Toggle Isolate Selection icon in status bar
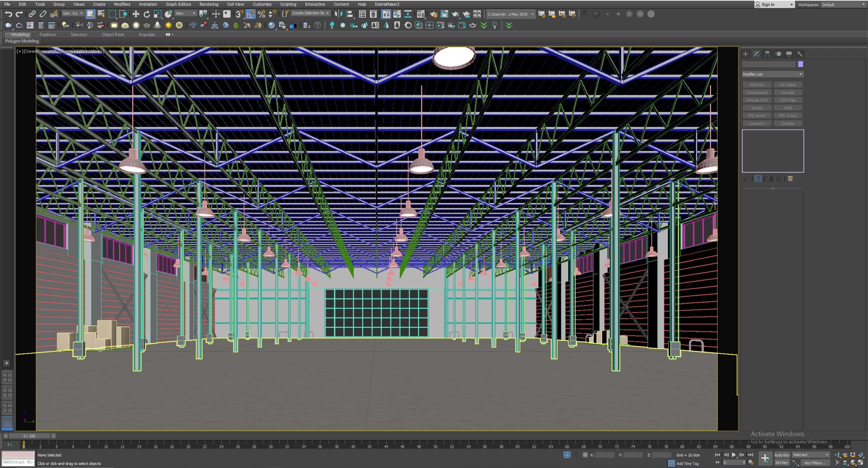 pos(567,455)
